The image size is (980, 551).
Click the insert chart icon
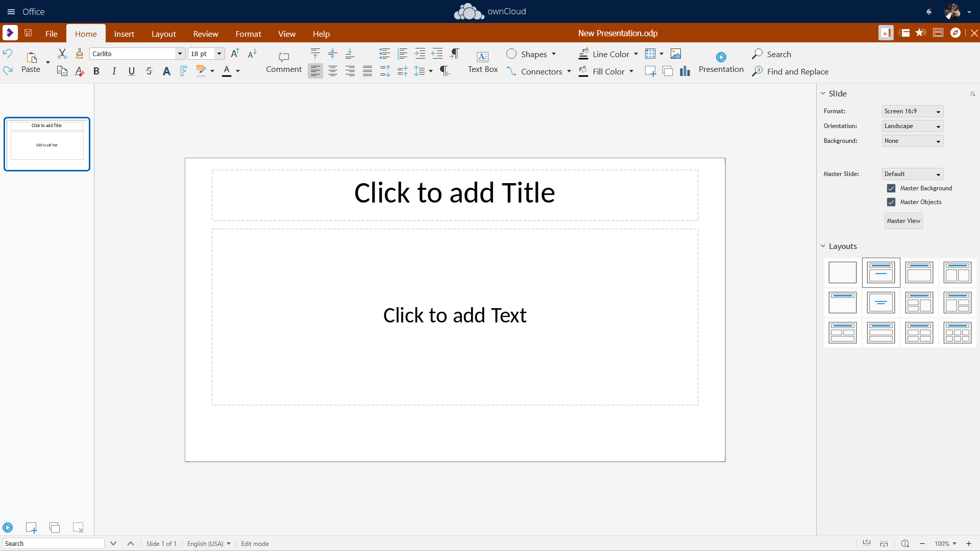[684, 71]
